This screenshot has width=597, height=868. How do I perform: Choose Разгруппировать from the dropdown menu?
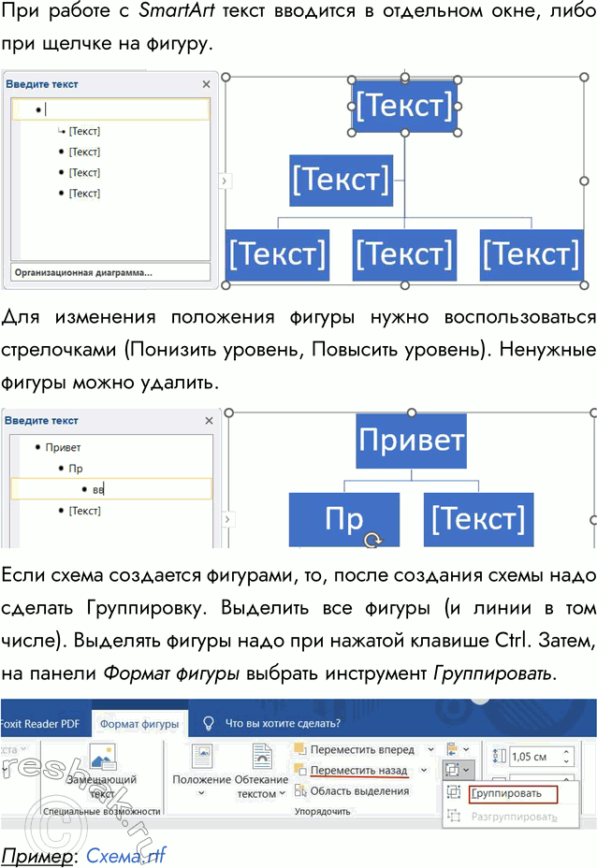tap(514, 816)
